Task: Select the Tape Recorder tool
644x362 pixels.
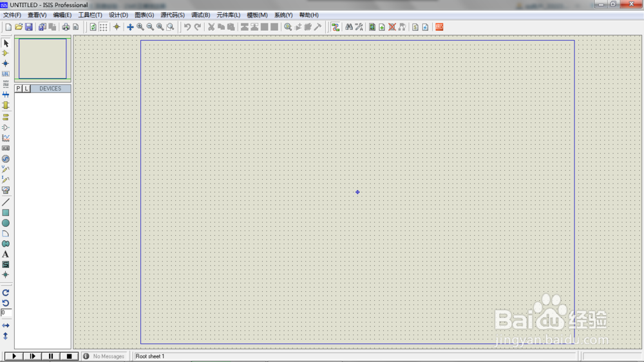Action: [x=6, y=148]
